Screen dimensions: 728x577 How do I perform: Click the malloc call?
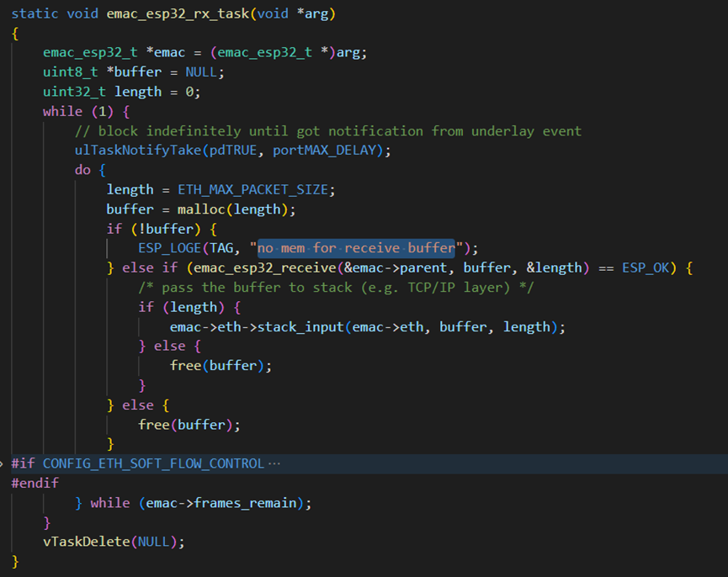(201, 209)
